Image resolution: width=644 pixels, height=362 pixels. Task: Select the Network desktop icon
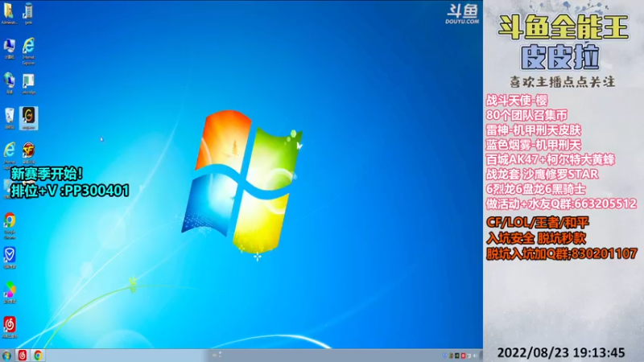(10, 84)
